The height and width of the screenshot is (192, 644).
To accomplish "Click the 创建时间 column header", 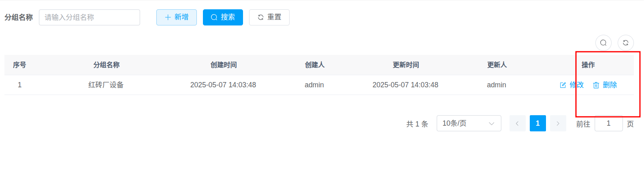I will pos(224,65).
